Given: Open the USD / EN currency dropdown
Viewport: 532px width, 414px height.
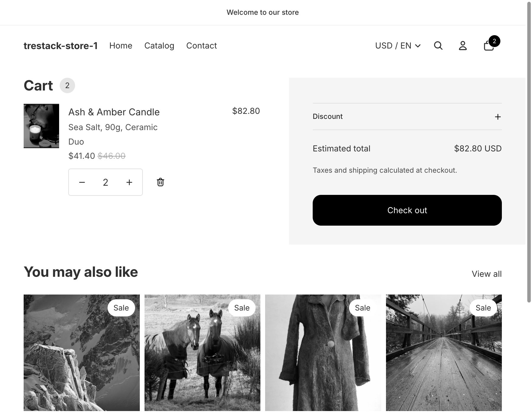Looking at the screenshot, I should (x=398, y=46).
